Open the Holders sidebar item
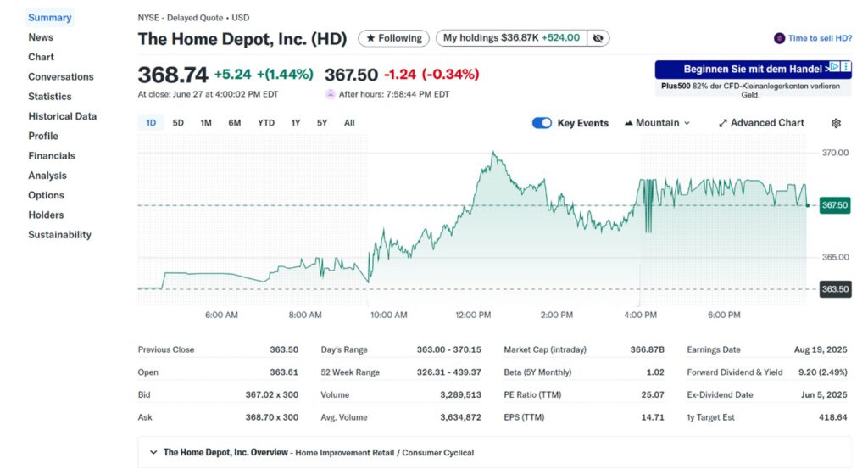 pos(46,215)
